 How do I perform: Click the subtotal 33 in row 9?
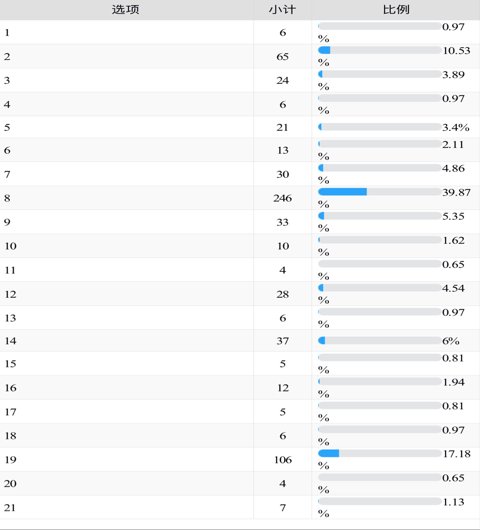pos(283,222)
